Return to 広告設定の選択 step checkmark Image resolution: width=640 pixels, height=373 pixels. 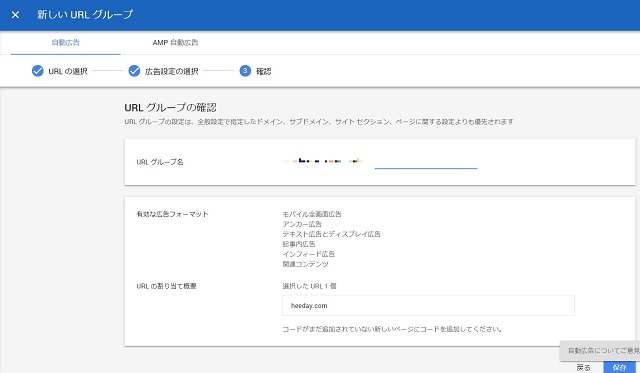point(134,71)
